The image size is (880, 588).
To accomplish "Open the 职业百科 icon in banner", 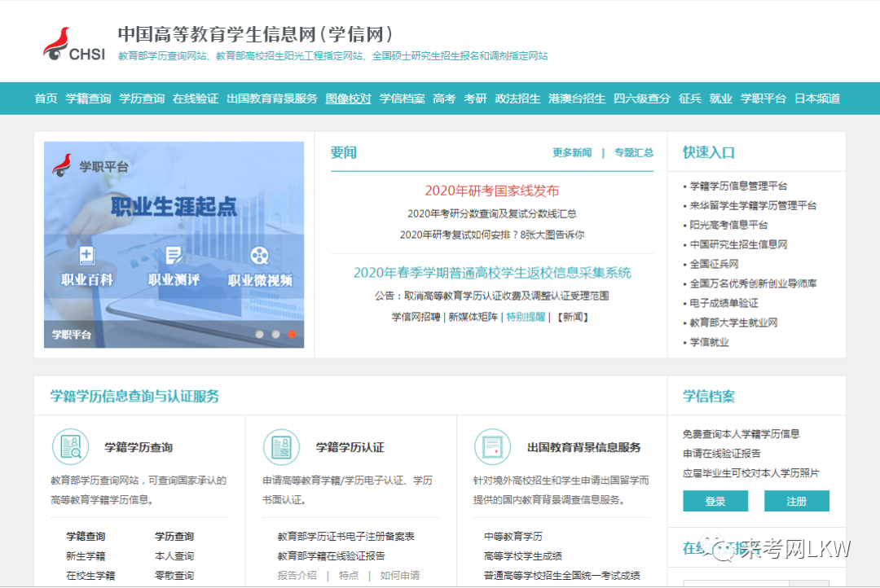I will click(87, 256).
